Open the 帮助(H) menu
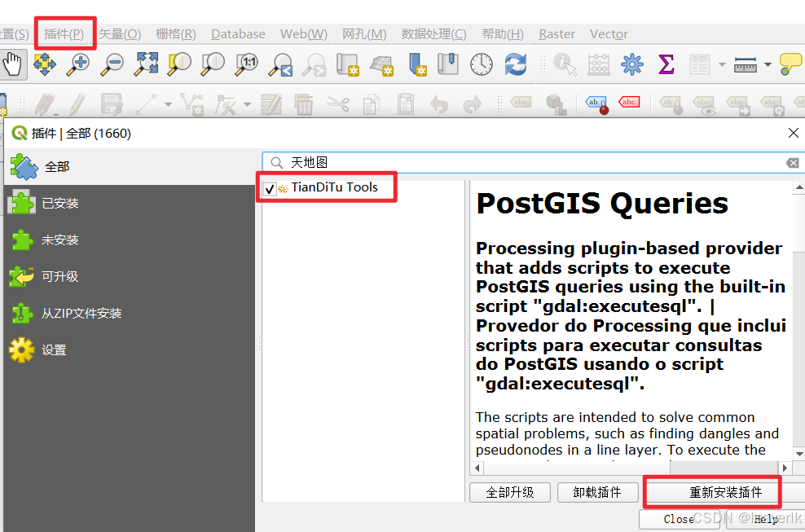The image size is (805, 532). (503, 34)
